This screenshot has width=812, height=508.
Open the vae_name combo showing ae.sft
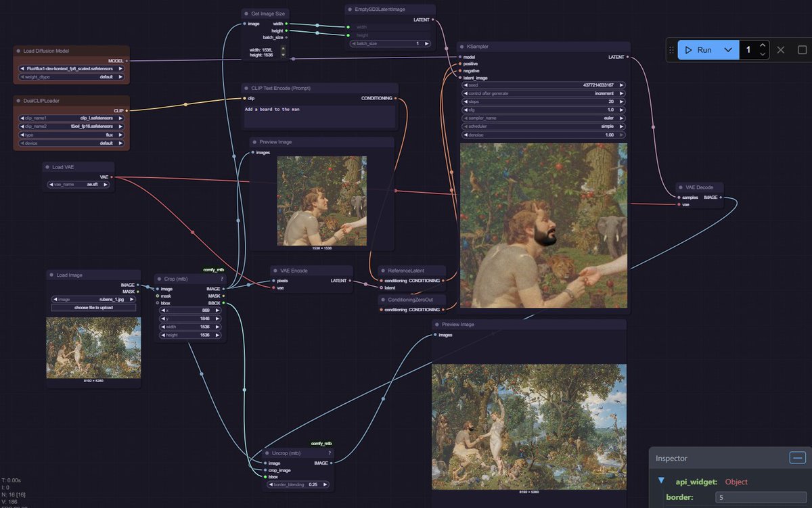pyautogui.click(x=78, y=184)
